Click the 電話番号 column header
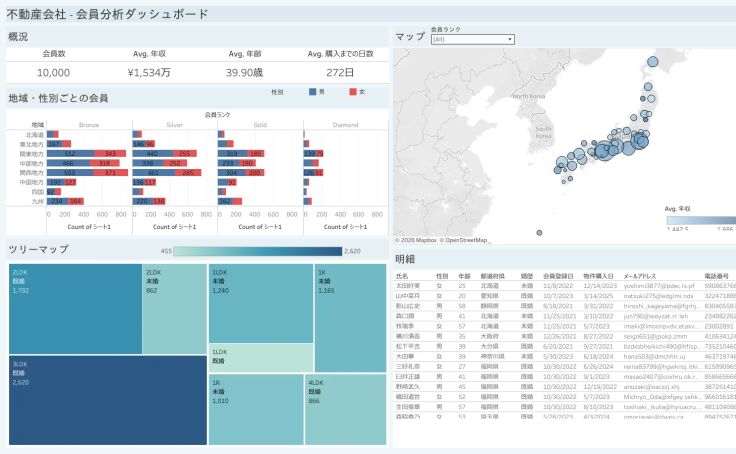The height and width of the screenshot is (454, 736). 717,276
